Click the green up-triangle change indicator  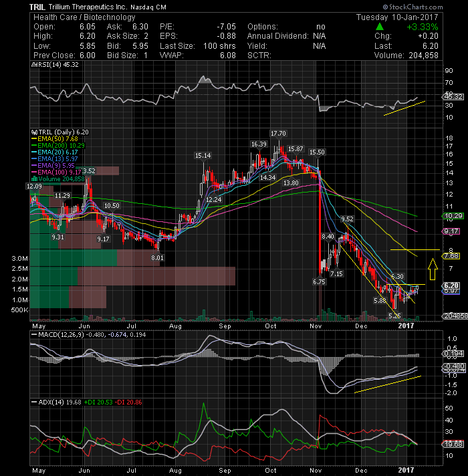380,27
